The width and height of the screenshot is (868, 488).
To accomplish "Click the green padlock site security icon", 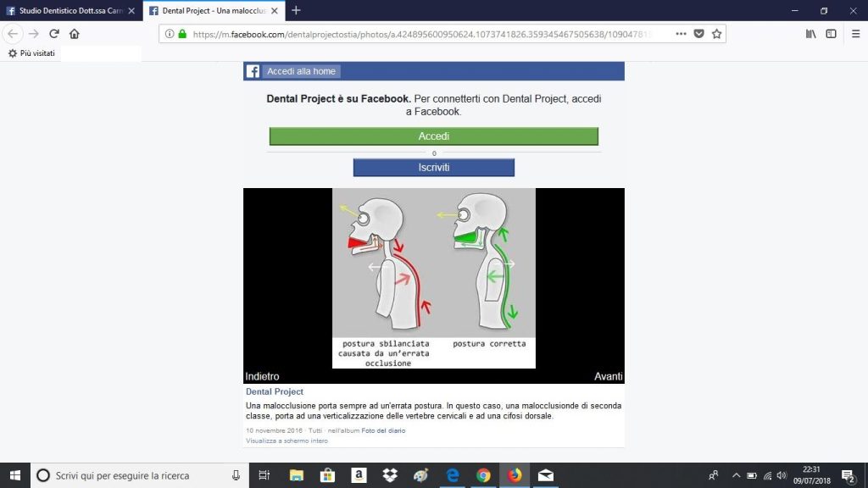I will [x=182, y=34].
